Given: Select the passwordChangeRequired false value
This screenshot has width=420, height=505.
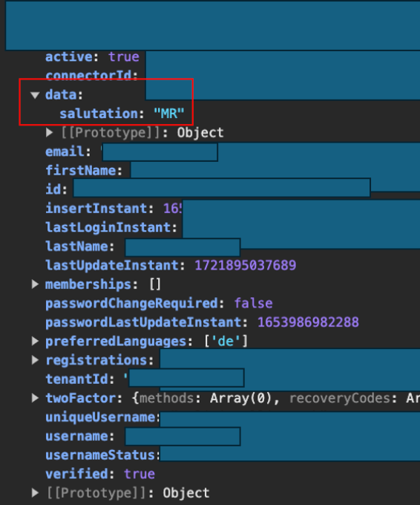Looking at the screenshot, I should [253, 304].
